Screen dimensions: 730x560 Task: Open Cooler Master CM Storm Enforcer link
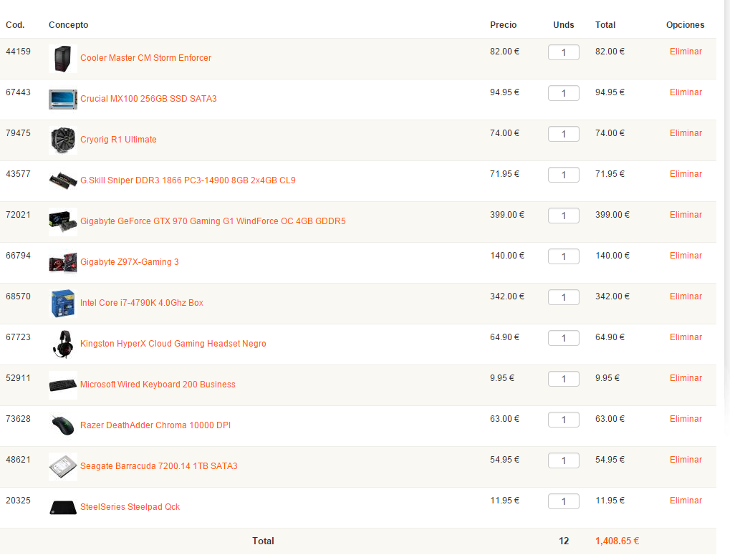[145, 58]
